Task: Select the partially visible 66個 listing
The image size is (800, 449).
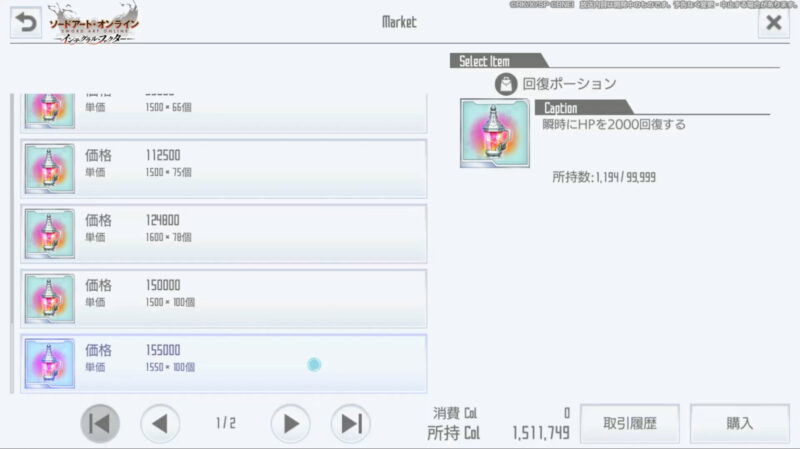Action: click(x=223, y=113)
